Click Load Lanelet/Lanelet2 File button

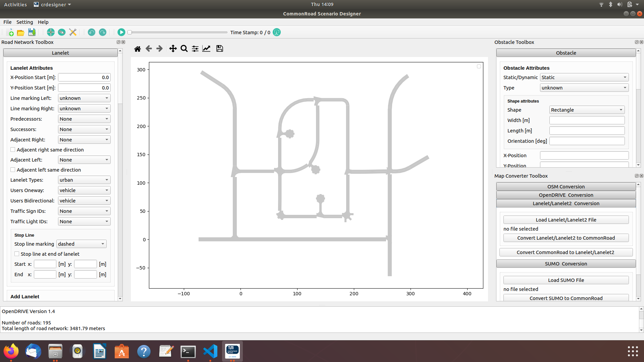(566, 220)
